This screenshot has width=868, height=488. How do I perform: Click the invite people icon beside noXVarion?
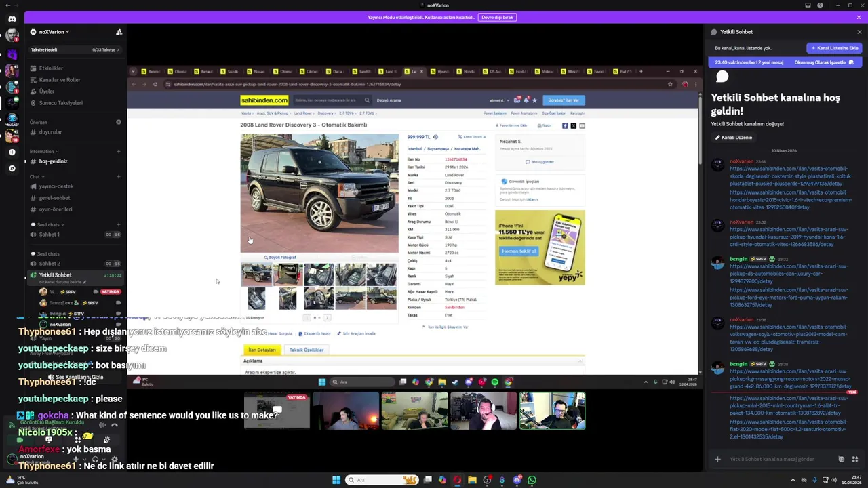119,32
